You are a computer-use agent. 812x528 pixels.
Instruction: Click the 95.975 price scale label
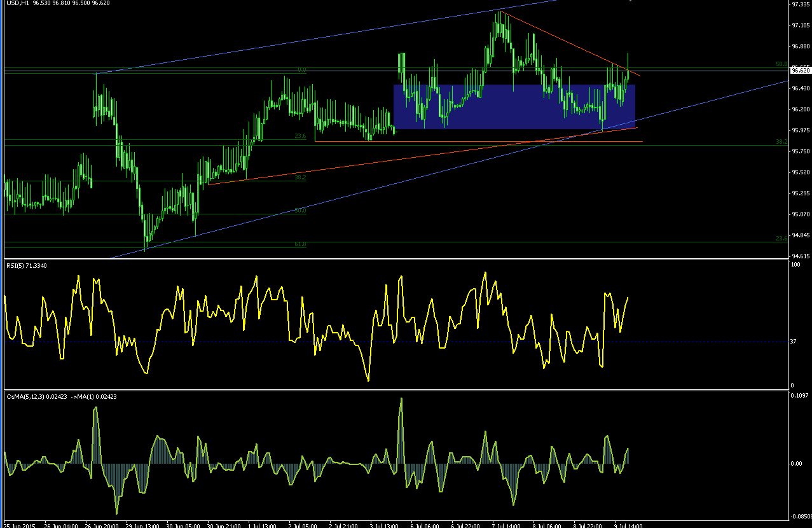(x=800, y=130)
